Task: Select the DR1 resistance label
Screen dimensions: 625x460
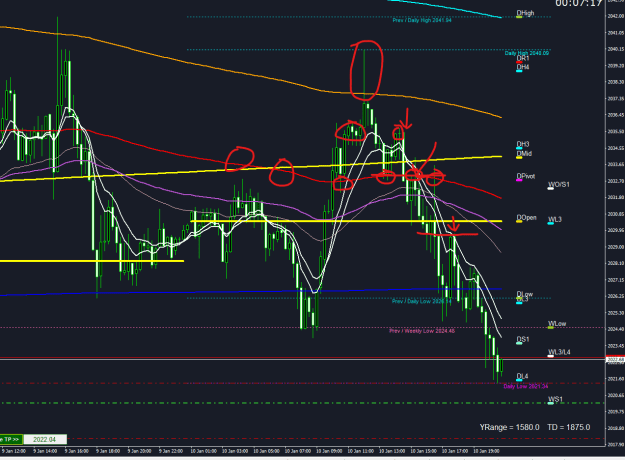Action: (523, 58)
